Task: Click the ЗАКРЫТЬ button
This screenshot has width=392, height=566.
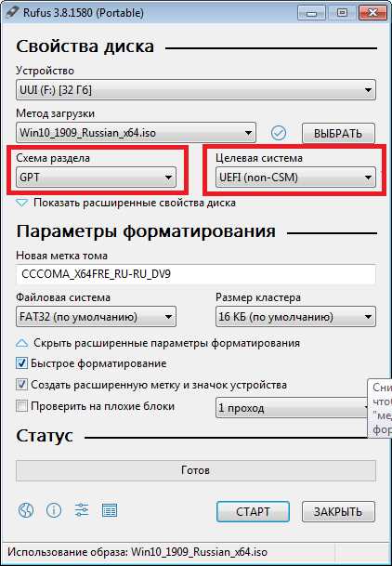Action: pos(338,511)
